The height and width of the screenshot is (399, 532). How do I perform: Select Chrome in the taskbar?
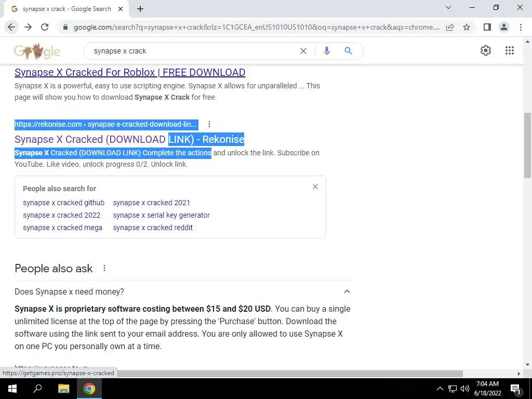[89, 389]
